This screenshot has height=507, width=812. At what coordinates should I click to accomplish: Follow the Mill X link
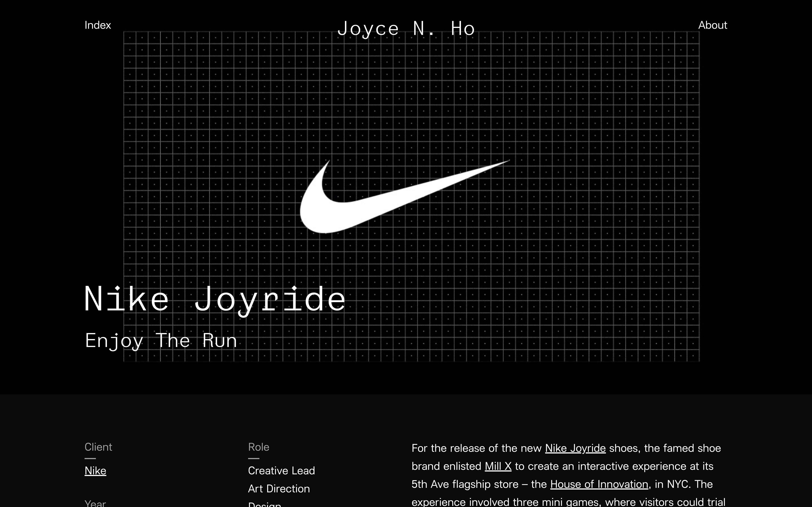[x=498, y=466]
